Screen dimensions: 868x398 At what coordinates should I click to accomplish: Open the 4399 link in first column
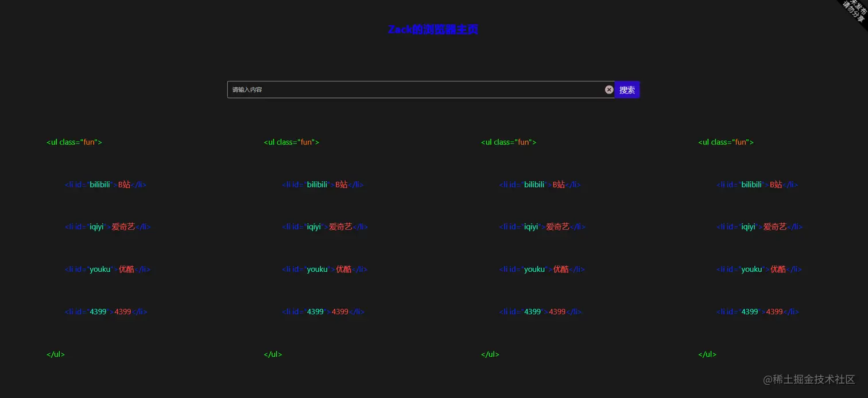pos(123,311)
